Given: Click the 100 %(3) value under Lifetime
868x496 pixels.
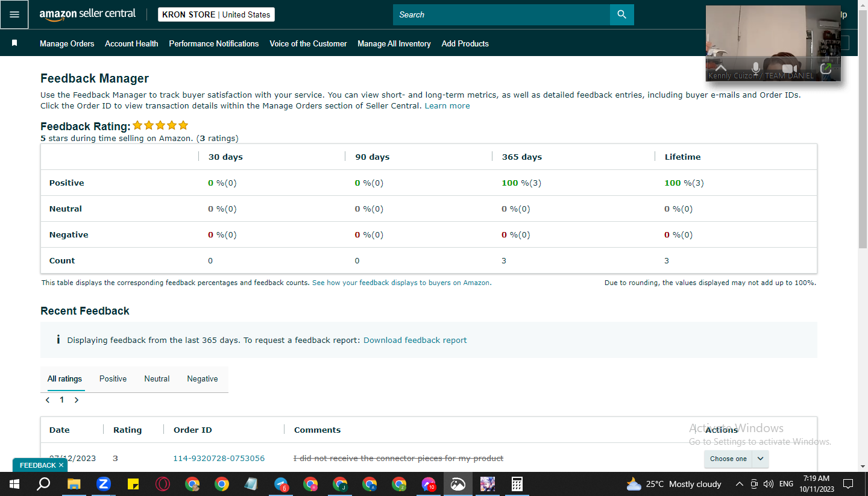Looking at the screenshot, I should (x=684, y=183).
